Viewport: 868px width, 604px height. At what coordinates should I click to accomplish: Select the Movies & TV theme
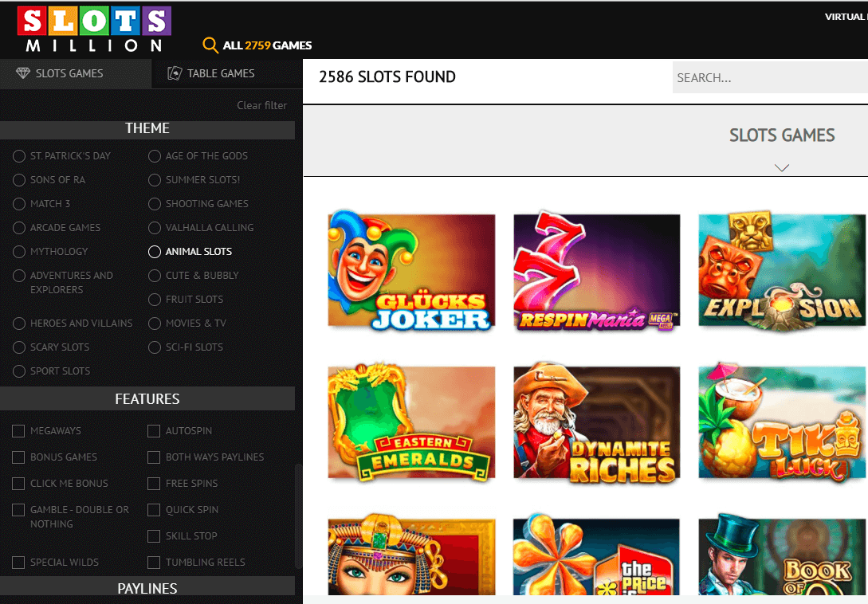[x=155, y=324]
